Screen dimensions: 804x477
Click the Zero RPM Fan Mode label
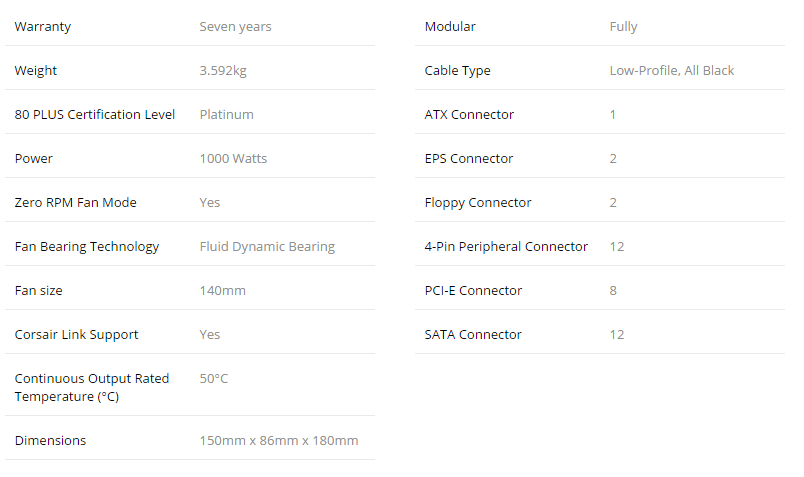(76, 203)
